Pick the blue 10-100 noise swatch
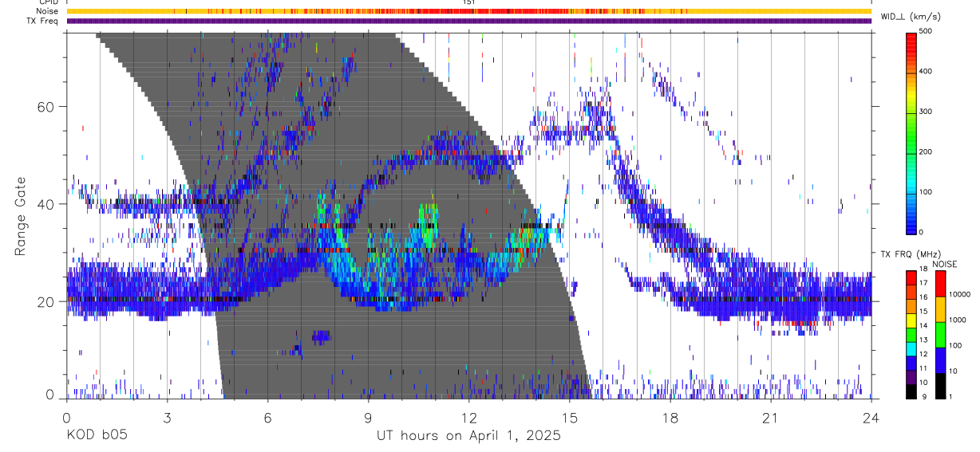This screenshot has height=452, width=980. (941, 360)
